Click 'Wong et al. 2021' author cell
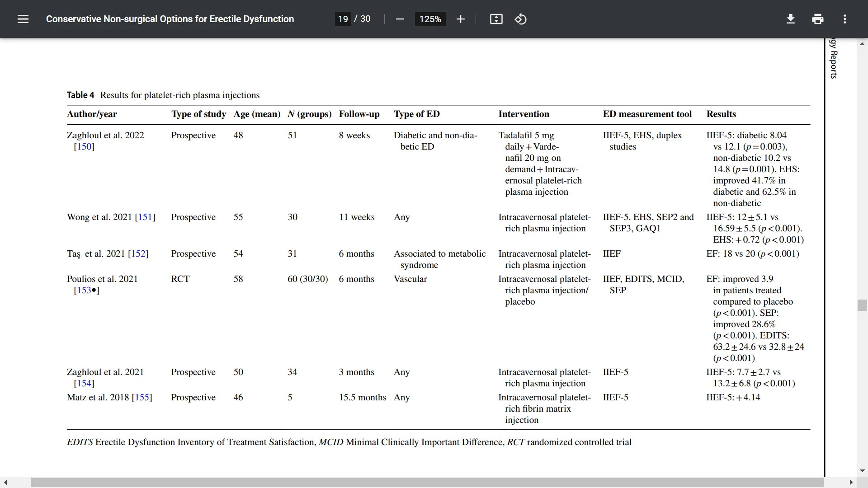Viewport: 868px width, 488px height. (x=99, y=217)
